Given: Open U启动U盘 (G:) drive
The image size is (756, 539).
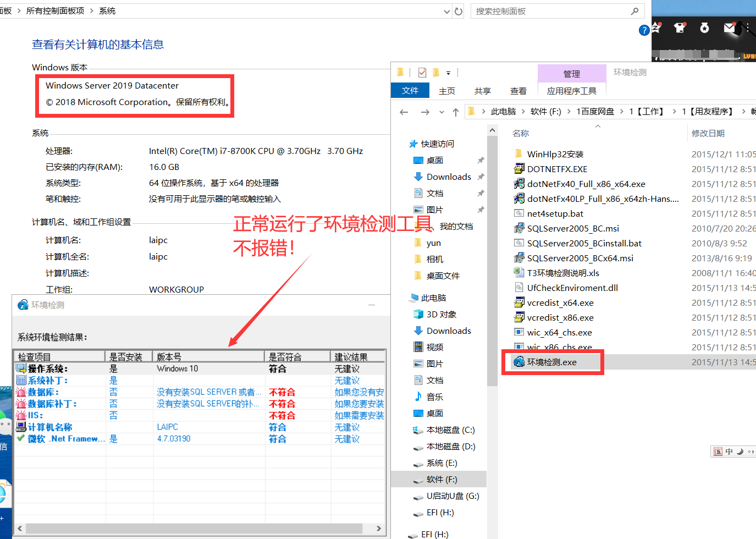Looking at the screenshot, I should tap(453, 496).
